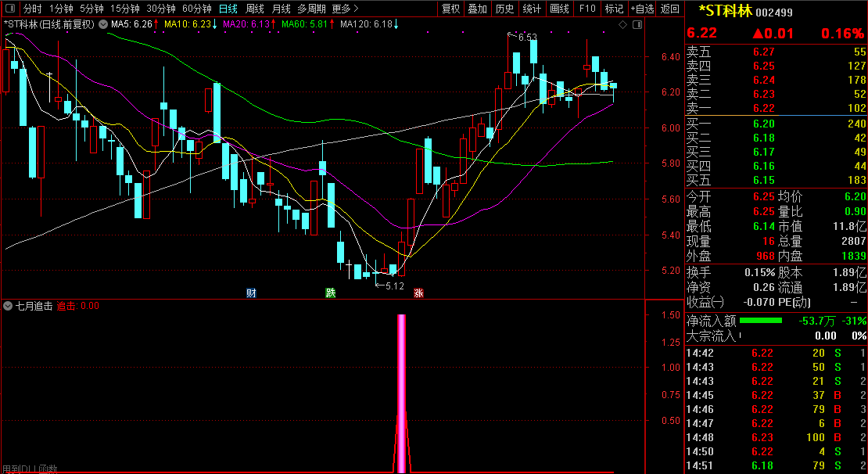The height and width of the screenshot is (474, 868).
Task: Click the 标记 mark button
Action: coord(614,9)
